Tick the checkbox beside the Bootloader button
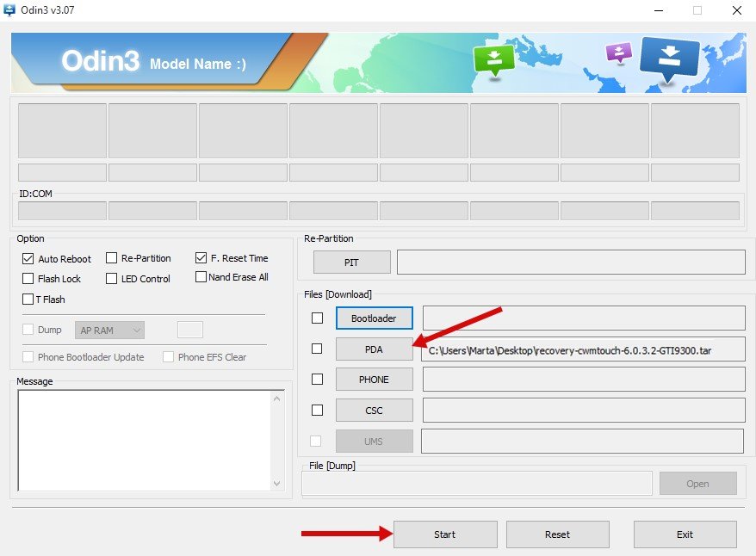 (317, 318)
